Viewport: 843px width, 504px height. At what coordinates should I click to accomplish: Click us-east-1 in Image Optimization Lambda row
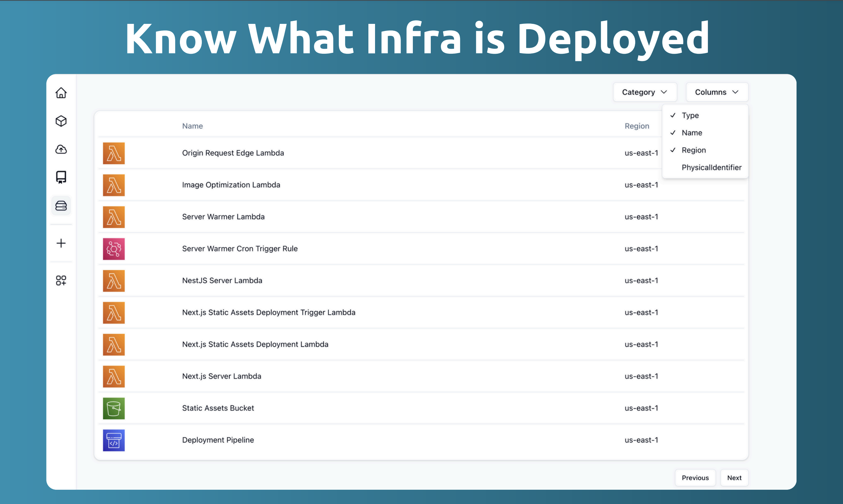pyautogui.click(x=642, y=185)
